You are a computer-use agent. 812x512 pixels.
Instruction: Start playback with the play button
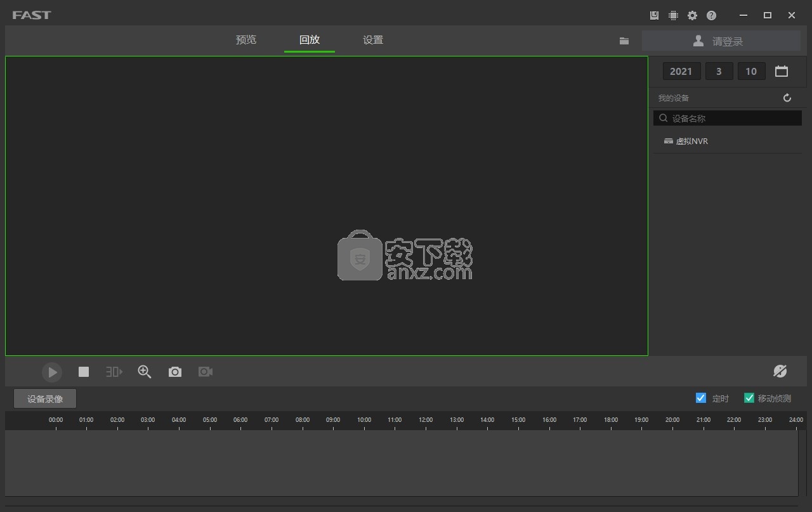(x=52, y=372)
